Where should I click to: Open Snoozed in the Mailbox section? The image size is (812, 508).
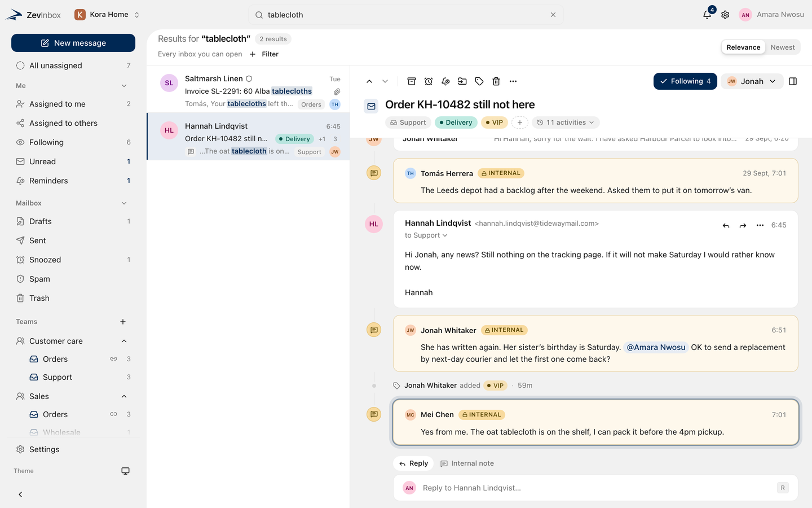[73, 260]
